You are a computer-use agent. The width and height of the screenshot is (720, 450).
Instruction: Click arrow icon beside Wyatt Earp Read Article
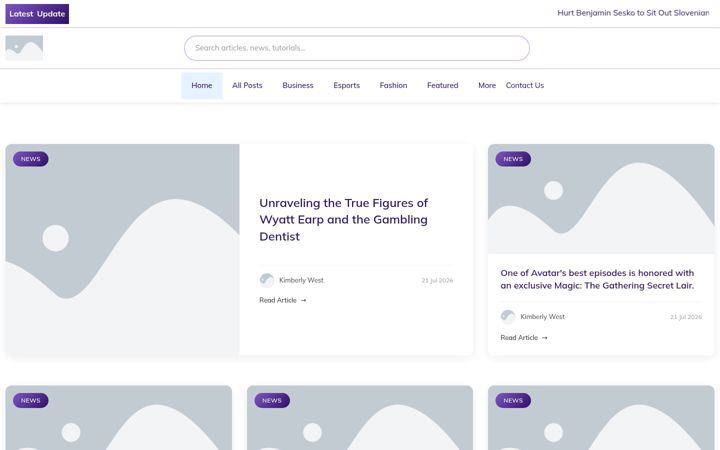pyautogui.click(x=304, y=300)
